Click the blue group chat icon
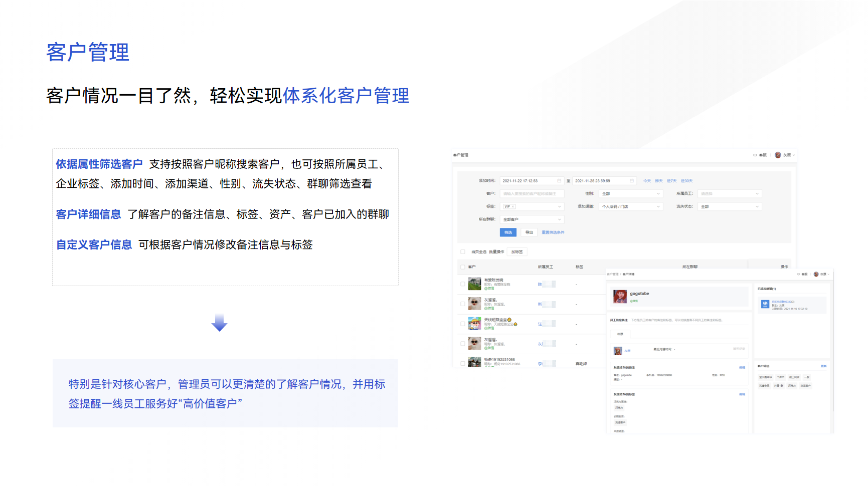This screenshot has width=868, height=486. tap(765, 304)
